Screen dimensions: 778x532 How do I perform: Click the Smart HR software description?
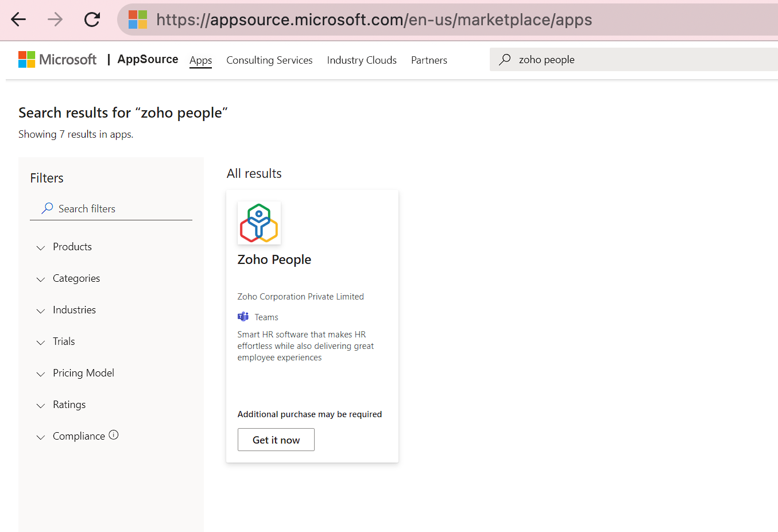pos(305,346)
